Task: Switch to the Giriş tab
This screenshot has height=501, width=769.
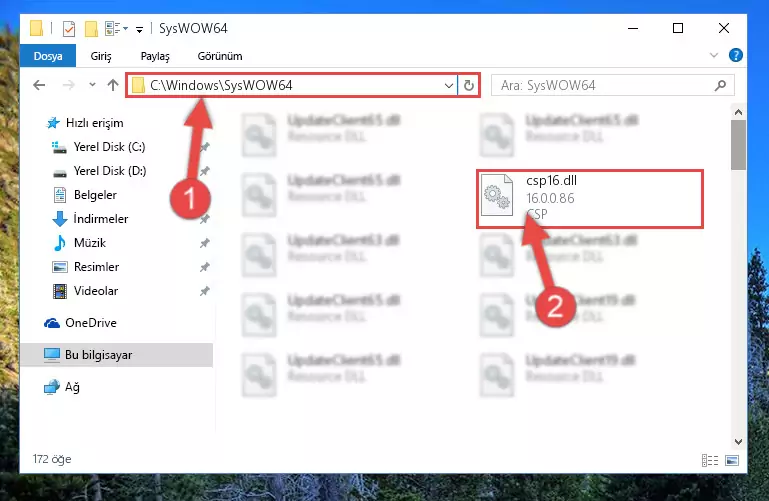Action: (x=101, y=56)
